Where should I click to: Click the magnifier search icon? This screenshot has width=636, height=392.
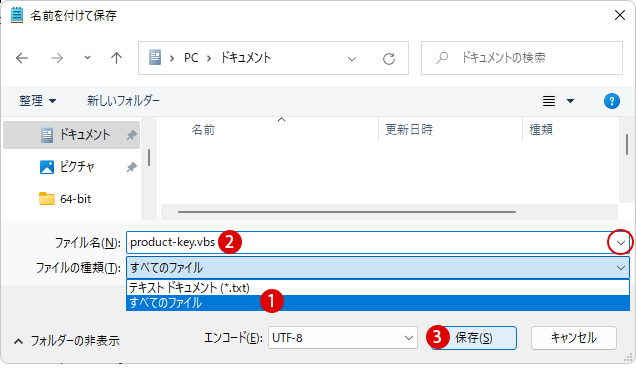coord(442,58)
